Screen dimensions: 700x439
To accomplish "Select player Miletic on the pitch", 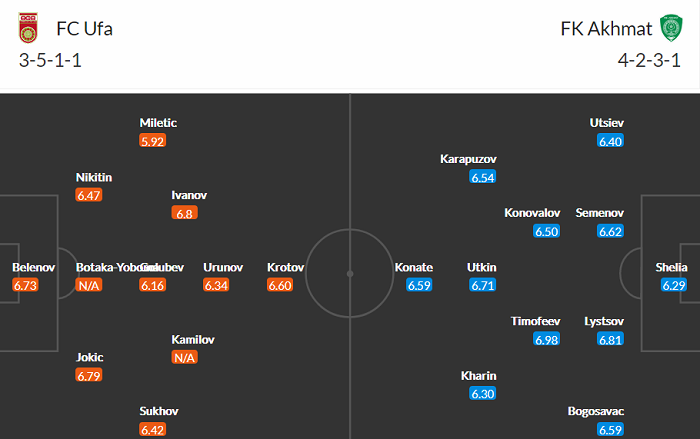I will click(x=158, y=123).
